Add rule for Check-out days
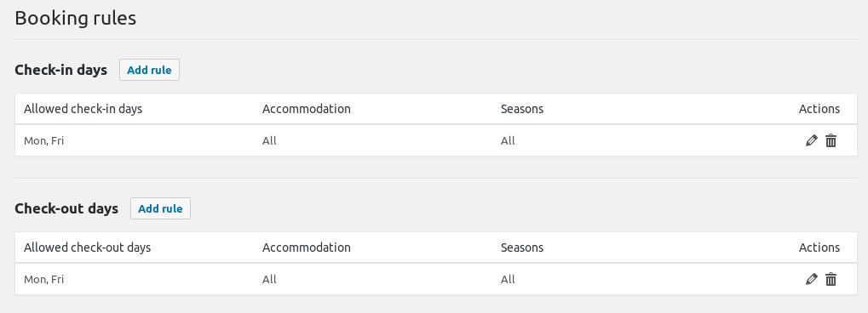 point(160,208)
